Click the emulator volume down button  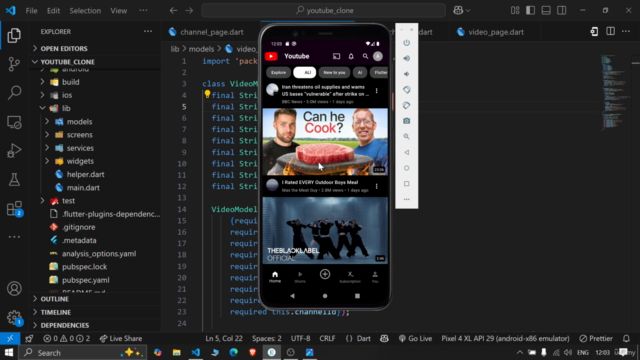pyautogui.click(x=407, y=74)
